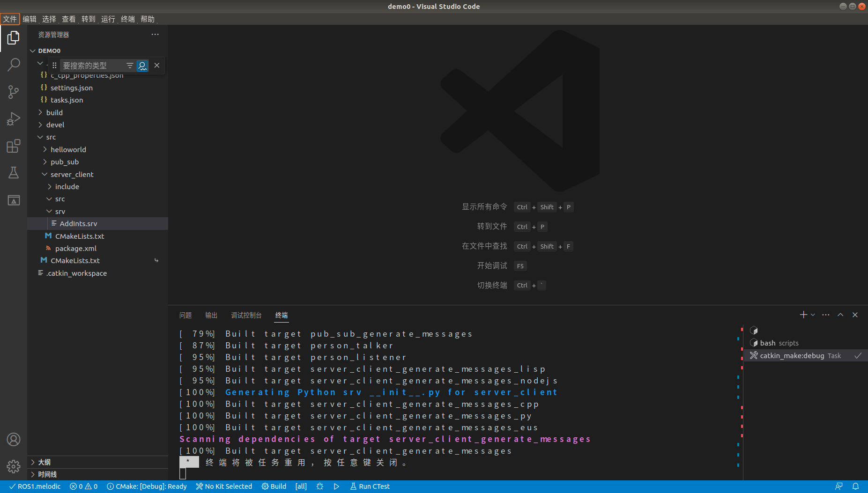Open the Extensions view
The width and height of the screenshot is (868, 493).
click(14, 146)
